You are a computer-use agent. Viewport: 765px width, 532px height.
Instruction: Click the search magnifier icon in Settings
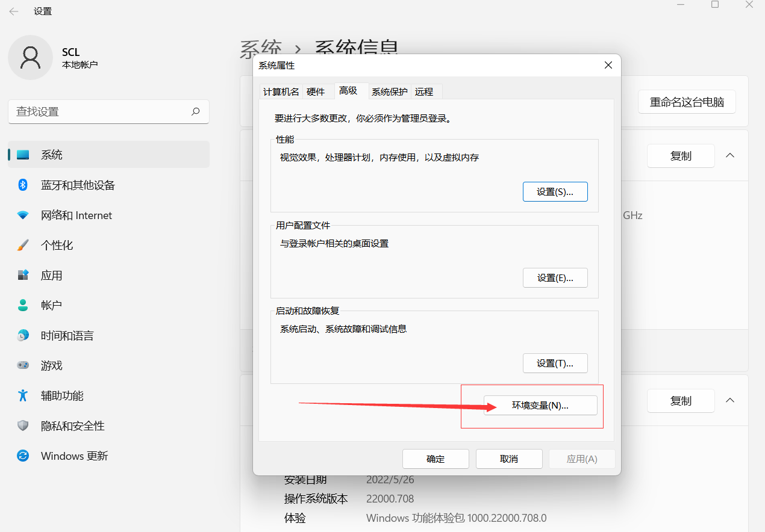[195, 111]
